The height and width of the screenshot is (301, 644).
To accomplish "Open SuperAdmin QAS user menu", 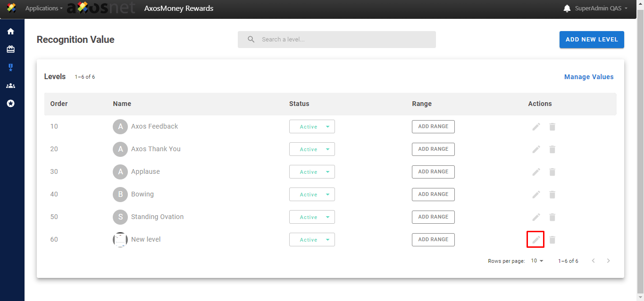I will click(x=601, y=8).
